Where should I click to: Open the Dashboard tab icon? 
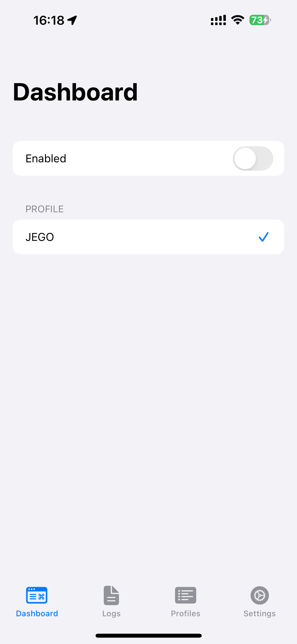pyautogui.click(x=37, y=595)
